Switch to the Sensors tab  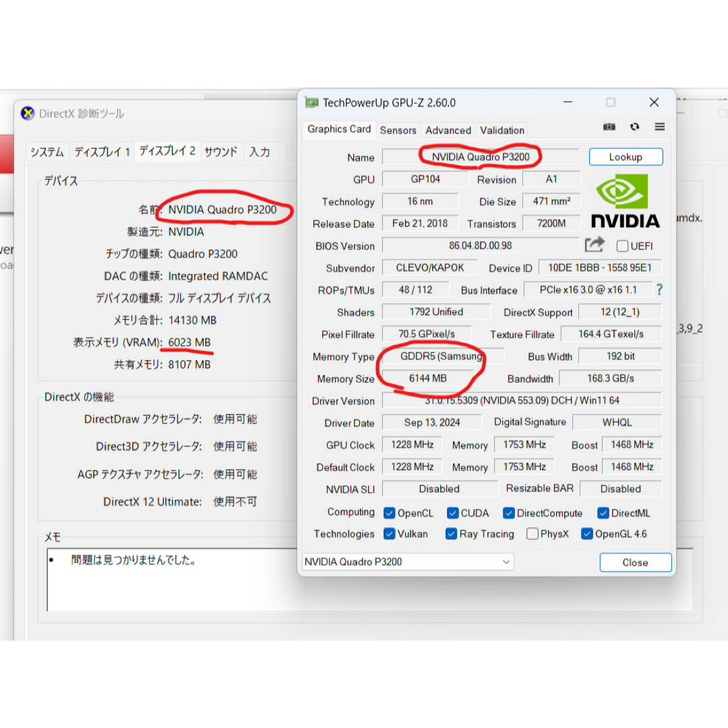[x=398, y=131]
